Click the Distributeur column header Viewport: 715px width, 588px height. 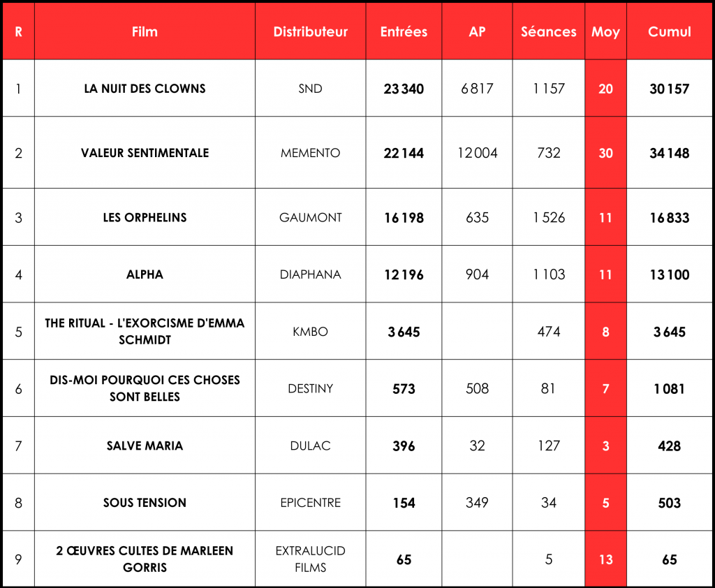pyautogui.click(x=310, y=32)
